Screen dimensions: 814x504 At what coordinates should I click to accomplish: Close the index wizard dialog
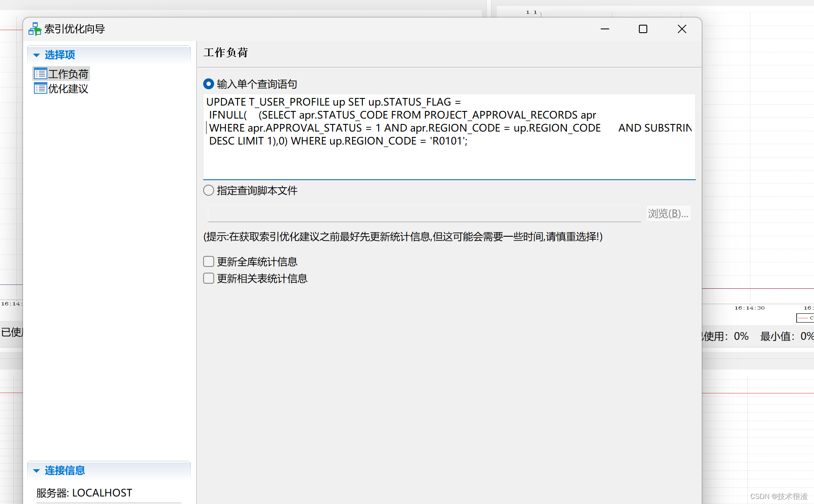pyautogui.click(x=682, y=29)
